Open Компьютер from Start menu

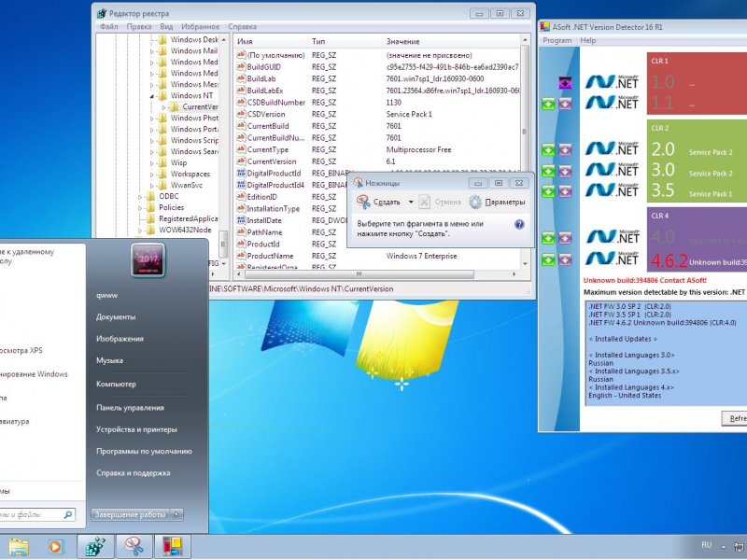click(x=116, y=384)
